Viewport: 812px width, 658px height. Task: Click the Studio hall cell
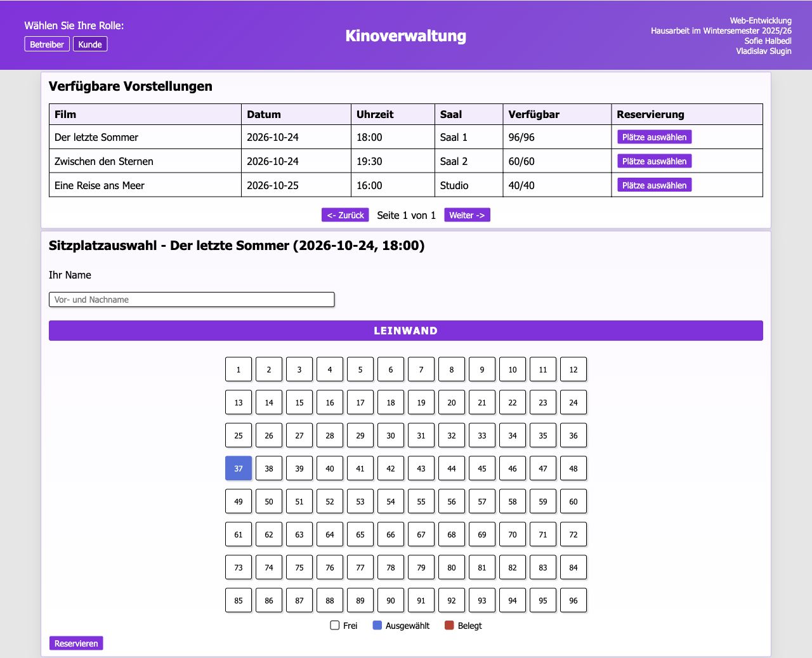pyautogui.click(x=469, y=185)
